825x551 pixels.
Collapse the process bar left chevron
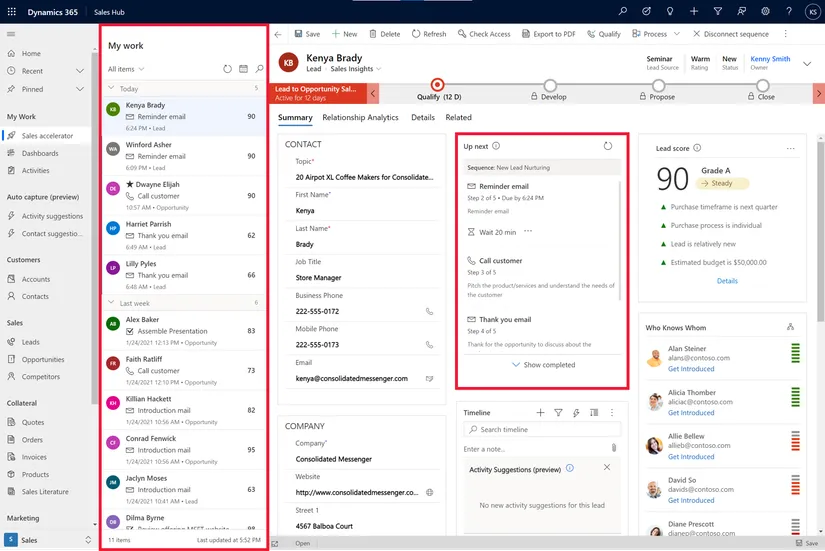click(x=373, y=94)
